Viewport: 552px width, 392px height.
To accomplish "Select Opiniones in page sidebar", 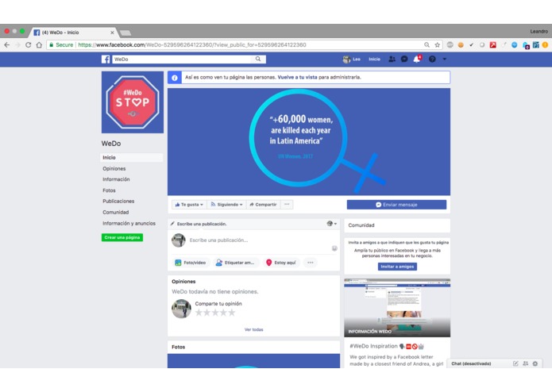I will coord(114,169).
